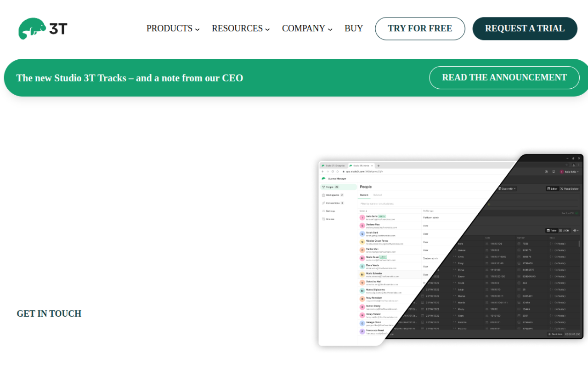The image size is (588, 392).
Task: Switch results to Table view
Action: pos(552,230)
